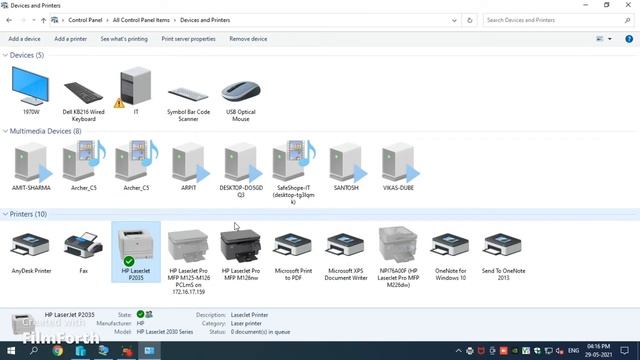Select the IT computer device with warning
Screen dimensions: 640x360
click(x=136, y=91)
